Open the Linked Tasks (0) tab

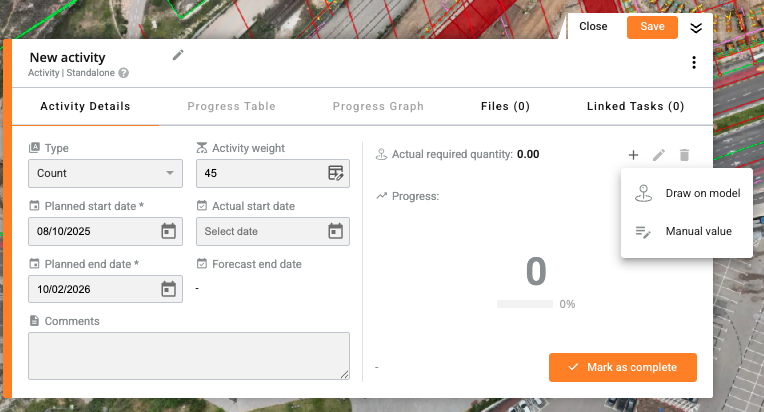[x=635, y=106]
